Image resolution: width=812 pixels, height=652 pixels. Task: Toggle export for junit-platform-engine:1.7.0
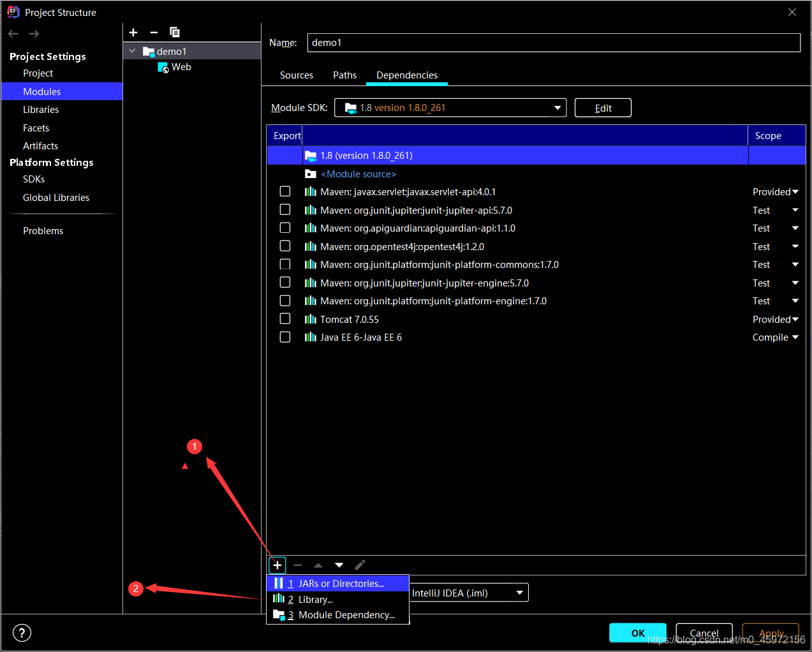point(285,300)
